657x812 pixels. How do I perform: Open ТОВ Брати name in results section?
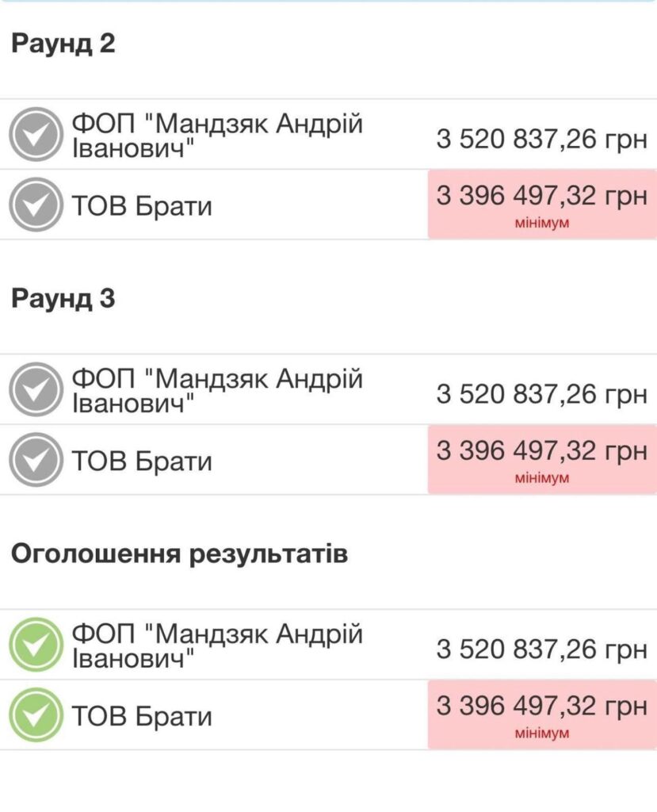[x=142, y=716]
